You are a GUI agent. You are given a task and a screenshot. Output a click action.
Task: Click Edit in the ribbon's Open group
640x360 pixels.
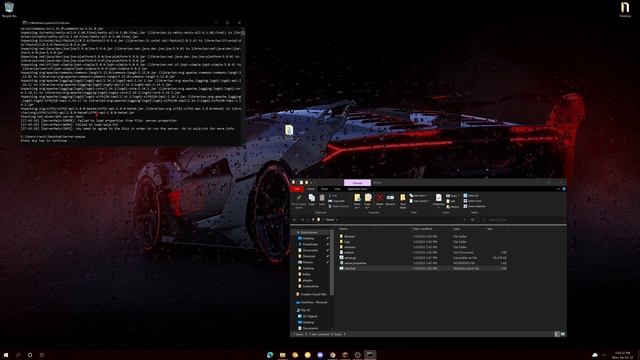pyautogui.click(x=451, y=201)
